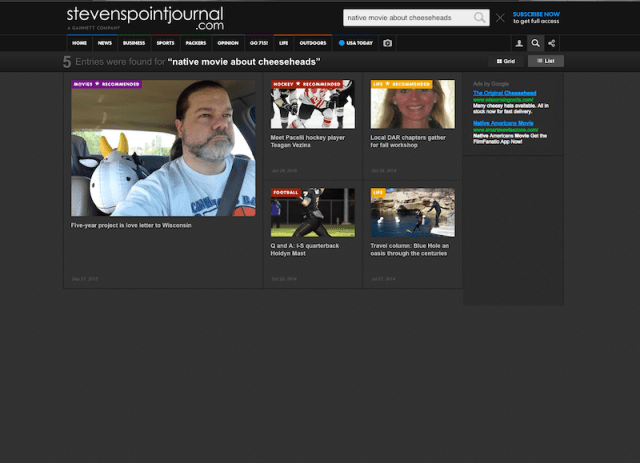Image resolution: width=640 pixels, height=463 pixels.
Task: Click the football quarterback photo thumbnail
Action: [x=312, y=212]
